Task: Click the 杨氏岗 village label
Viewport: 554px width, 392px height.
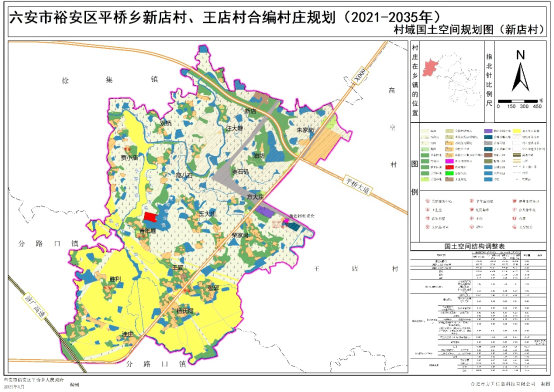Action: [185, 311]
